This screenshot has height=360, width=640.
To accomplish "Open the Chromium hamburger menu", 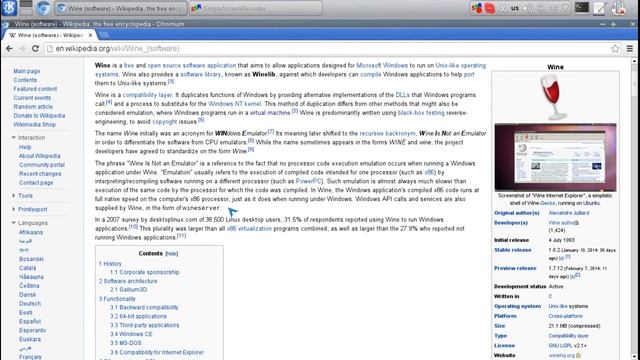I will coord(630,49).
